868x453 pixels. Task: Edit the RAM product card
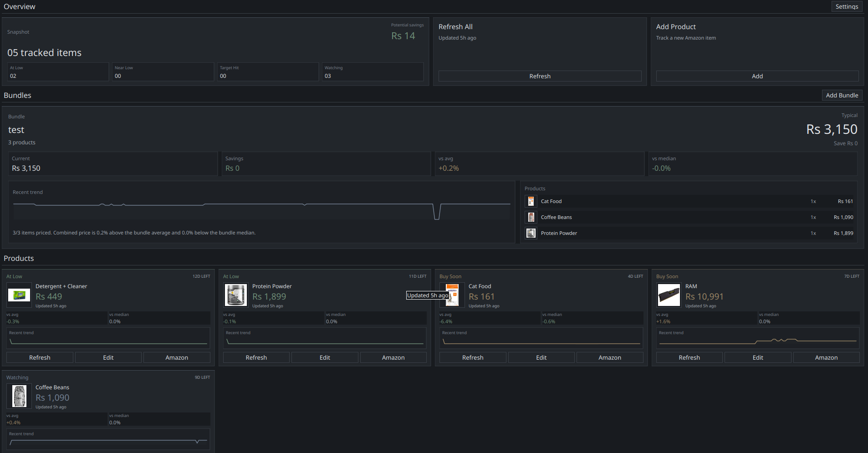[x=758, y=357]
